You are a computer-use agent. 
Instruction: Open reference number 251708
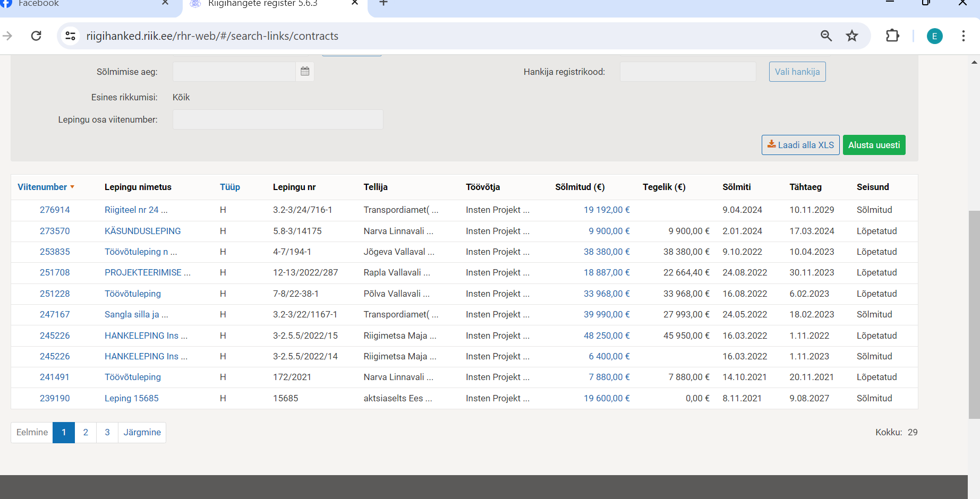pyautogui.click(x=55, y=272)
